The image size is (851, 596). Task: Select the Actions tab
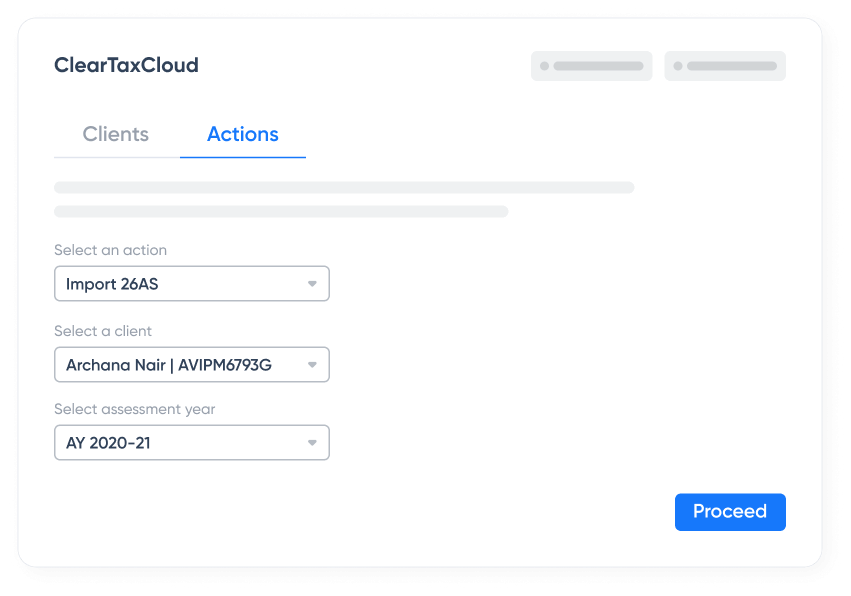242,133
